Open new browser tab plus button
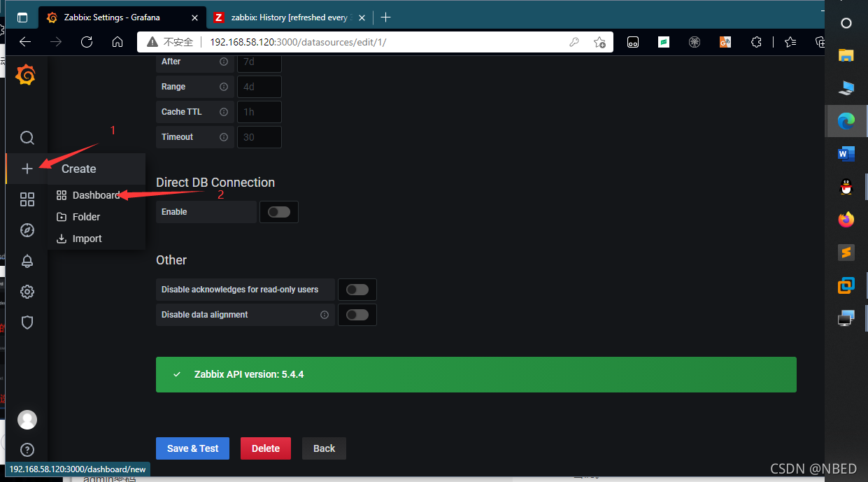Viewport: 868px width, 482px height. click(x=385, y=17)
